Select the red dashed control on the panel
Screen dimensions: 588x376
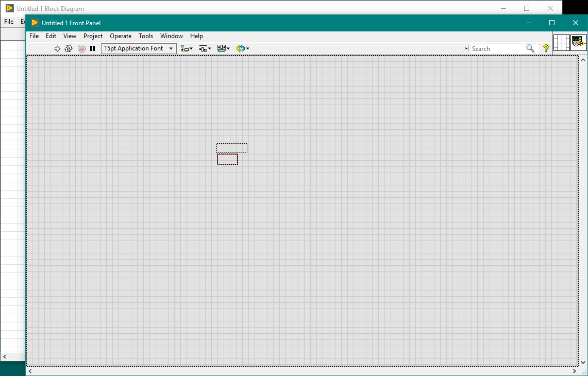227,159
